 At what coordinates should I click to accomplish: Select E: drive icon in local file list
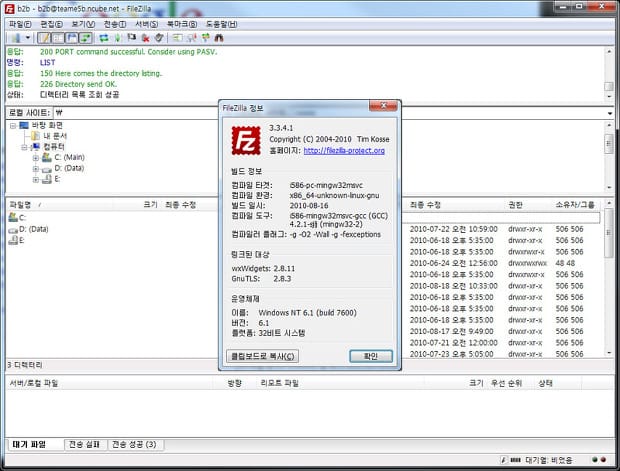[13, 240]
